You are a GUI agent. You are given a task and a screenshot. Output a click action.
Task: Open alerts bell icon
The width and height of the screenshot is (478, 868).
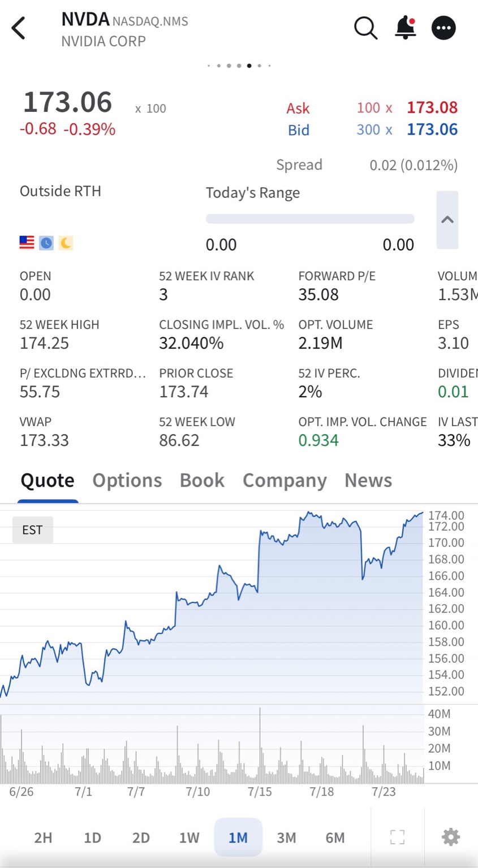[x=405, y=28]
